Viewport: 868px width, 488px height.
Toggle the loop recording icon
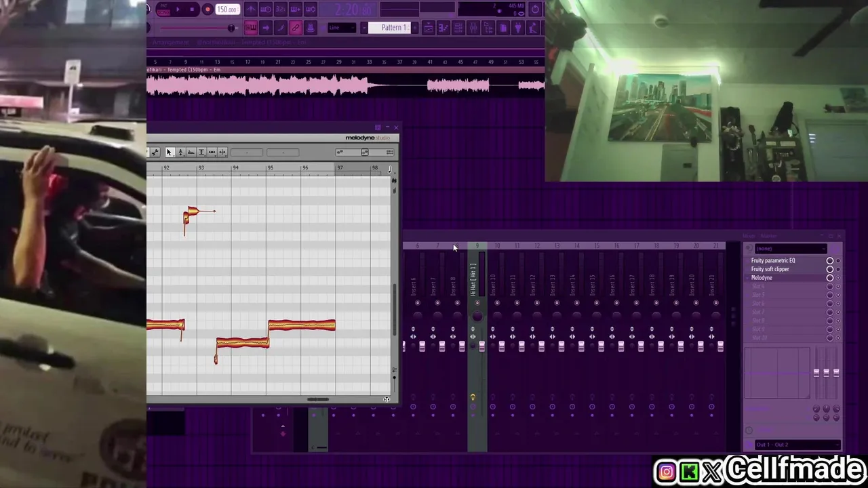coord(311,9)
